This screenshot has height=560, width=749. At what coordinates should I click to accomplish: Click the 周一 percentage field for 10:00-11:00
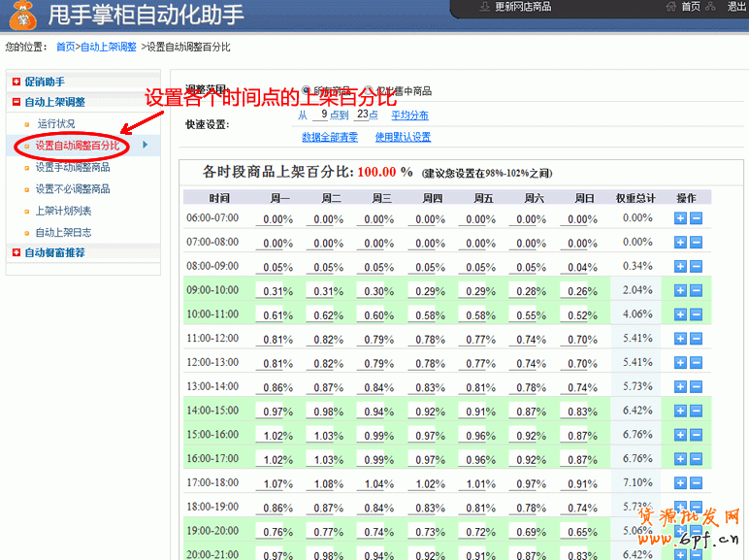click(277, 314)
